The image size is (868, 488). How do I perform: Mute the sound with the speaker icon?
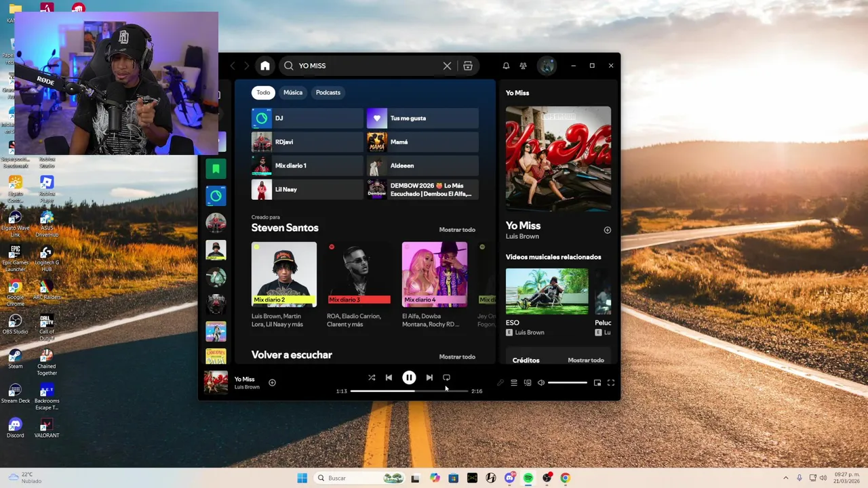541,383
